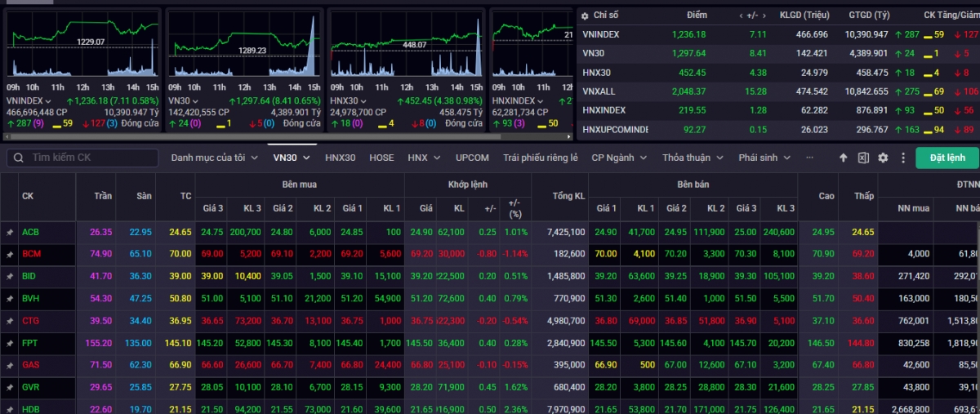Open the Trái phiếu riêng lẻ tab
980x414 pixels.
click(x=541, y=158)
